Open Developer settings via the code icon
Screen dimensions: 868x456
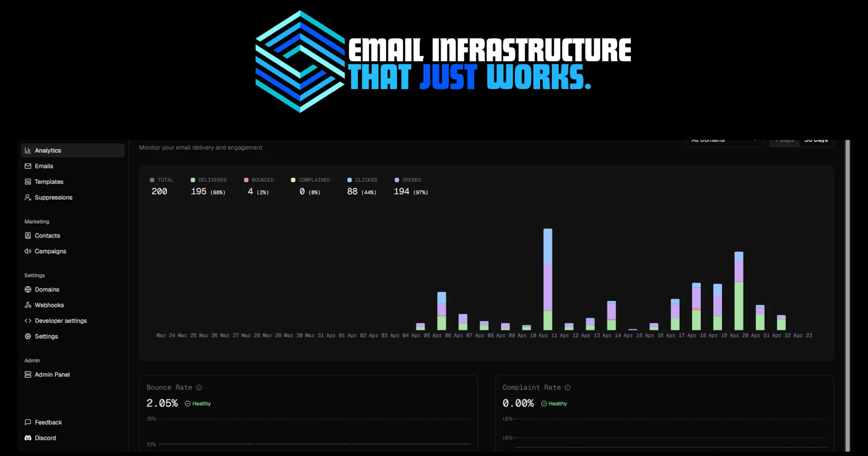(28, 321)
